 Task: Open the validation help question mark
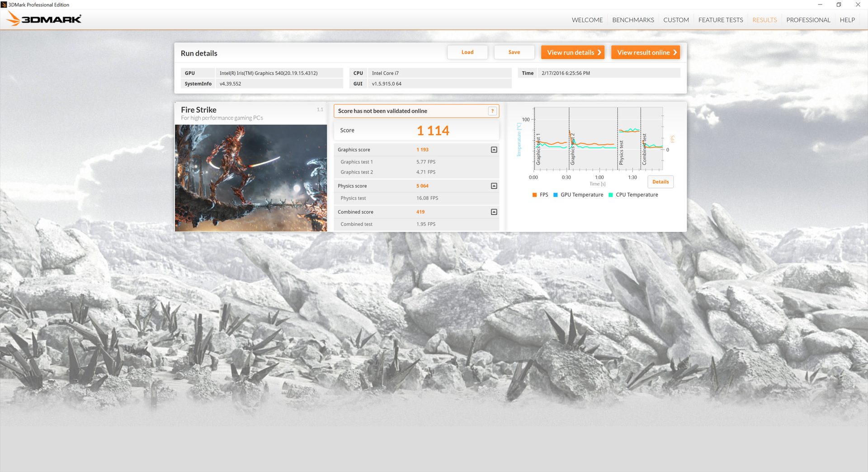click(x=492, y=111)
